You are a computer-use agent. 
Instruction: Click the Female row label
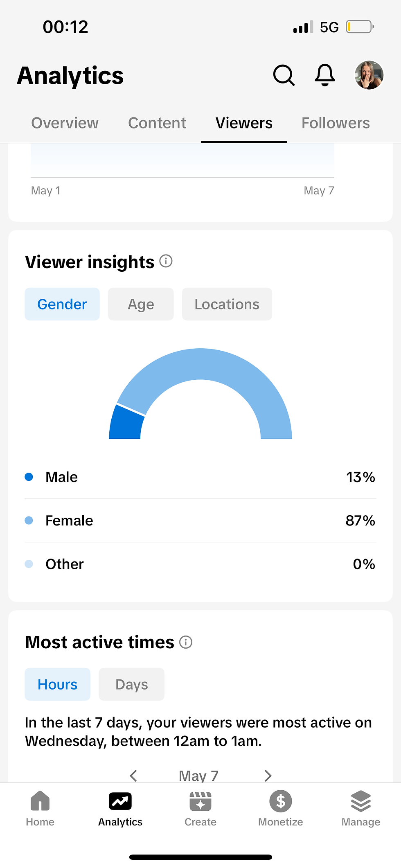69,521
